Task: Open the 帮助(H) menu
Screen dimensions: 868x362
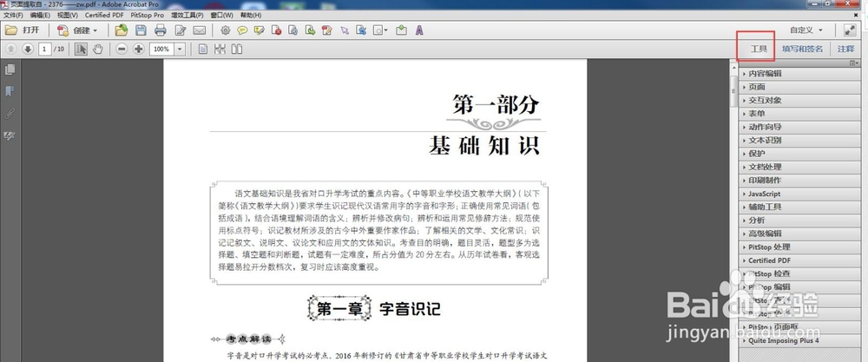Action: tap(251, 15)
